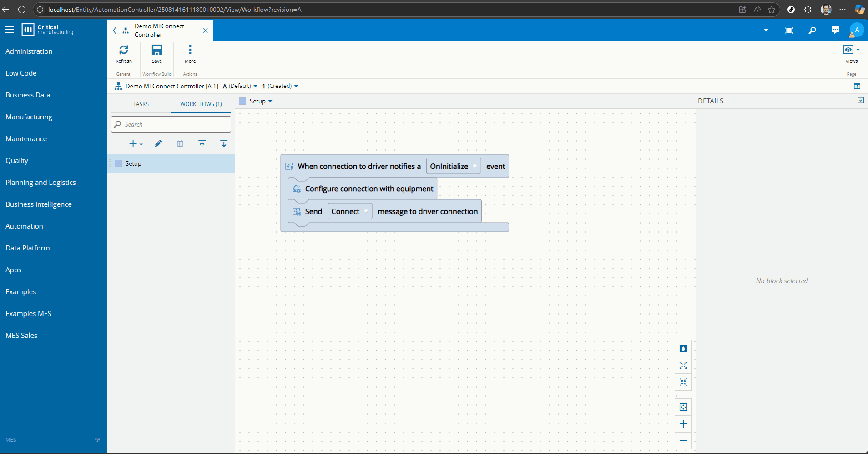Viewport: 868px width, 454px height.
Task: Open the chat messages icon
Action: (x=835, y=30)
